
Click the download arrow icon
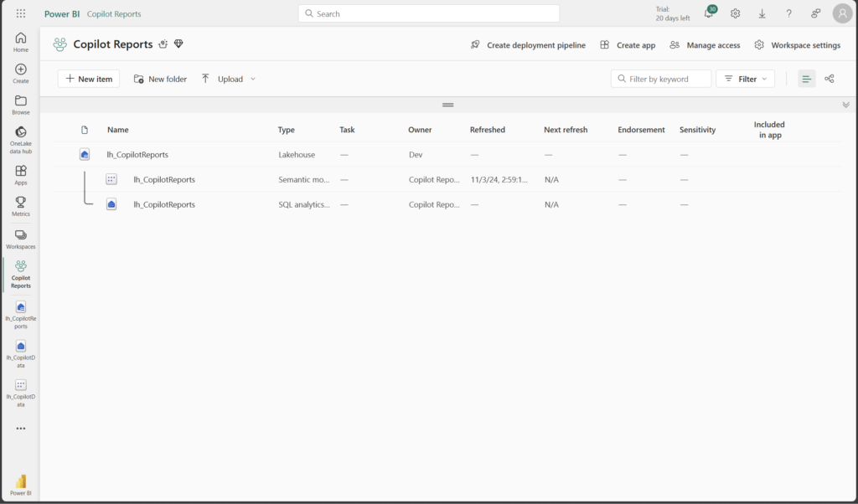(x=762, y=13)
